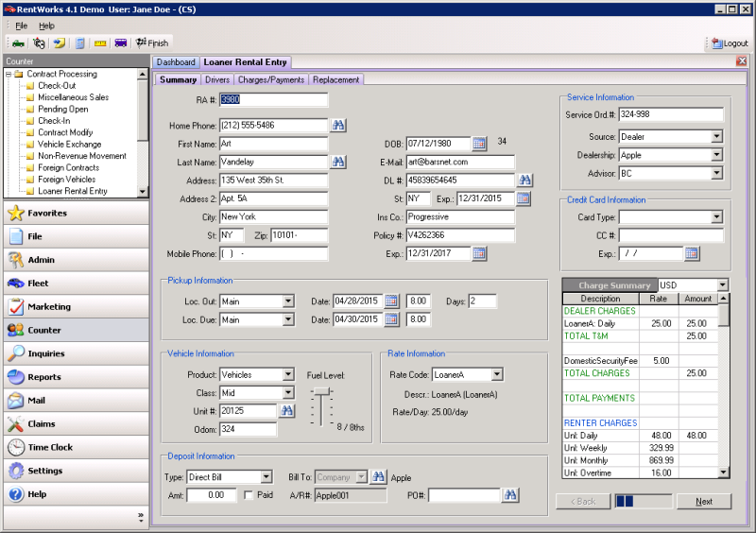756x533 pixels.
Task: Toggle the Paid checkbox
Action: click(249, 495)
